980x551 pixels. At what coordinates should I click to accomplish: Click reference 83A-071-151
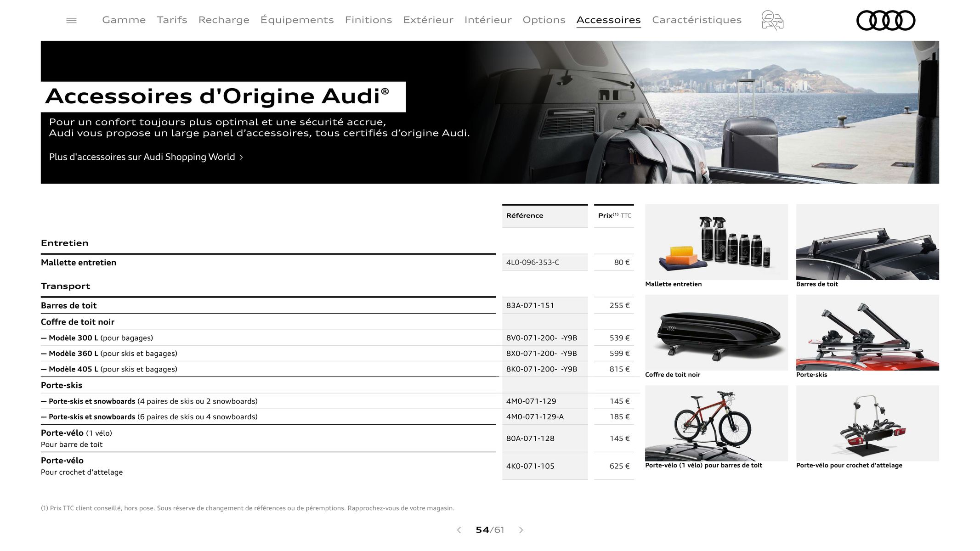[530, 306]
